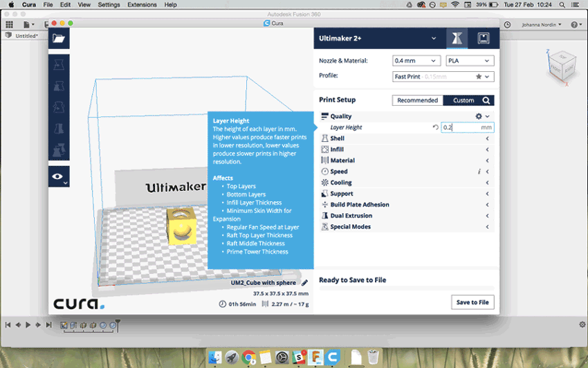Switch Print Setup to Custom mode
588x368 pixels.
point(463,100)
